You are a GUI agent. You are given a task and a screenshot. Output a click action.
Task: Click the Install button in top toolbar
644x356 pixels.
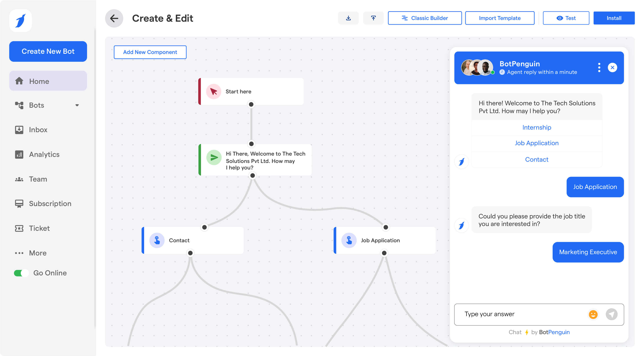(614, 18)
